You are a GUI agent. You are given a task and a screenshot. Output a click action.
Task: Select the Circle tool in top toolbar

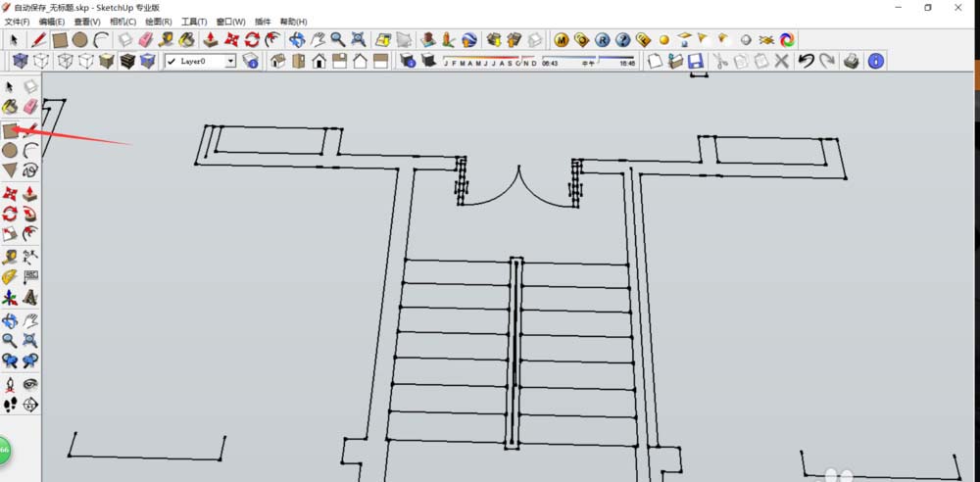tap(80, 40)
